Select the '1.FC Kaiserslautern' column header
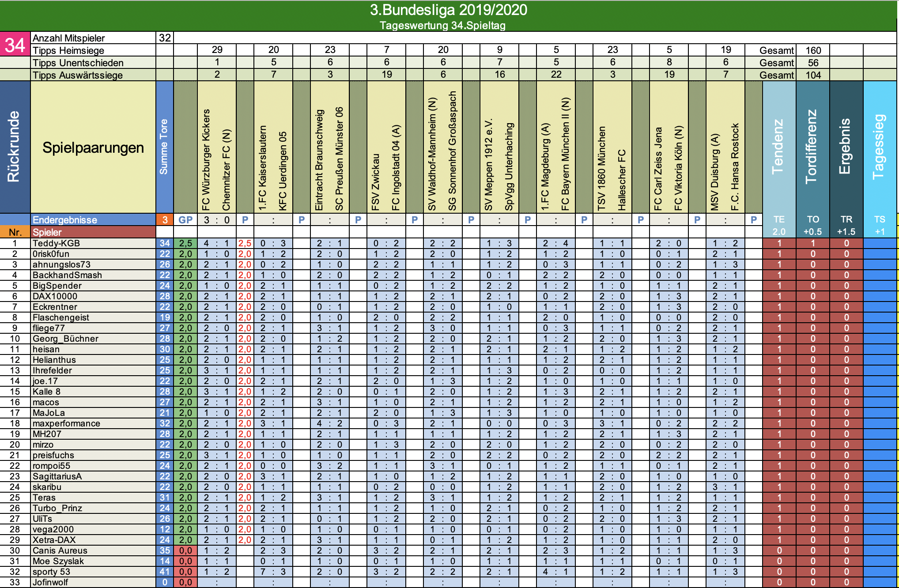 click(262, 168)
